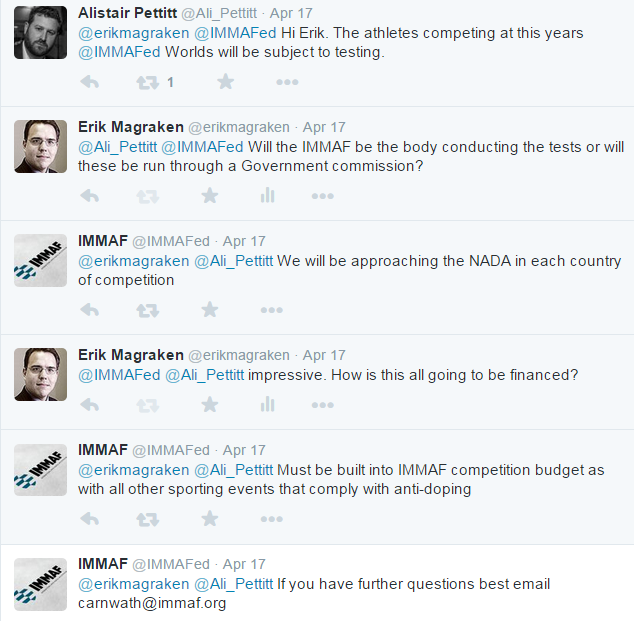Screen dimensions: 634x621
Task: View analytics for Erik's financing tweet
Action: tap(267, 405)
